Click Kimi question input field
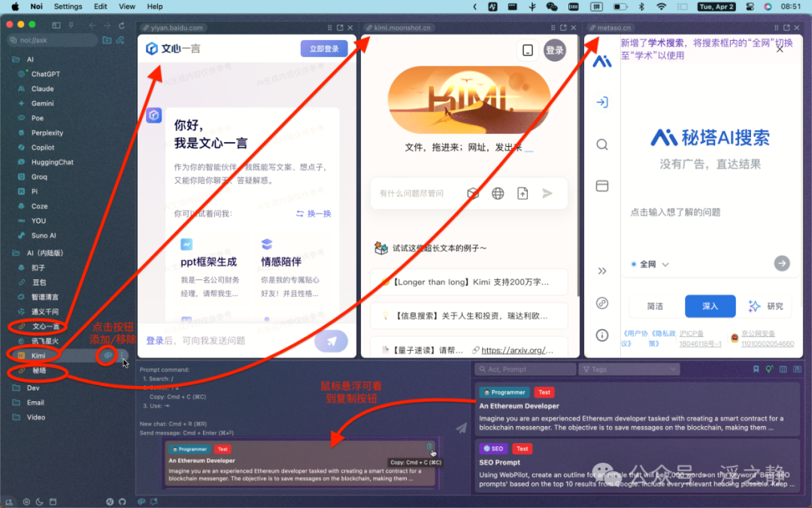Image resolution: width=812 pixels, height=508 pixels. [412, 193]
